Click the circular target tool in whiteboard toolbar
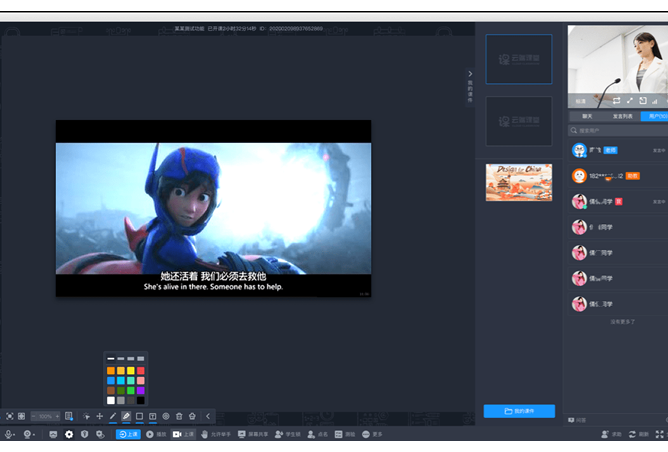This screenshot has height=452, width=668. pyautogui.click(x=166, y=416)
